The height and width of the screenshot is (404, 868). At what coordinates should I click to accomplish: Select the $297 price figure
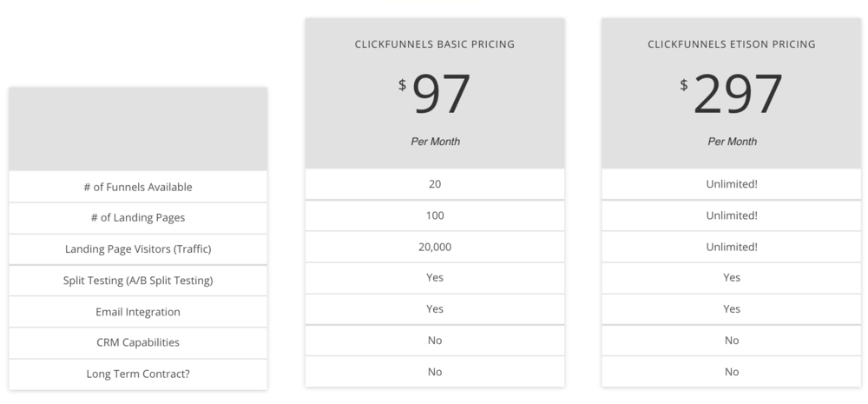(731, 94)
